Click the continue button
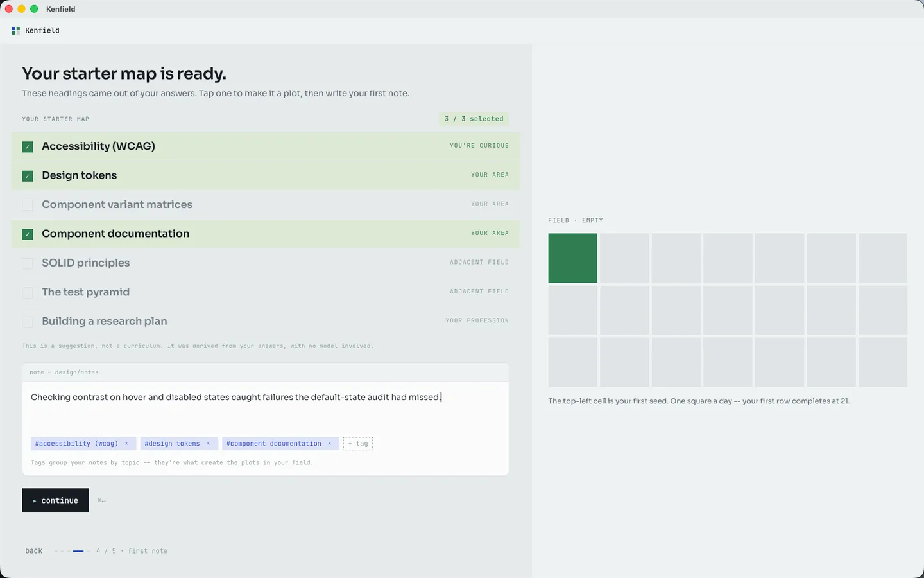924x578 pixels. click(x=55, y=500)
